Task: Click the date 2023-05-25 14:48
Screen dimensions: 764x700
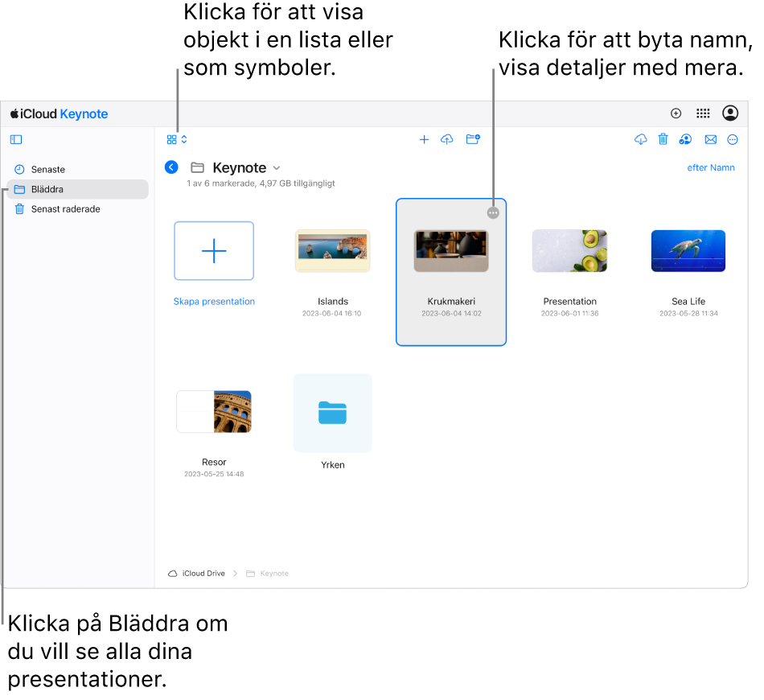Action: coord(214,474)
